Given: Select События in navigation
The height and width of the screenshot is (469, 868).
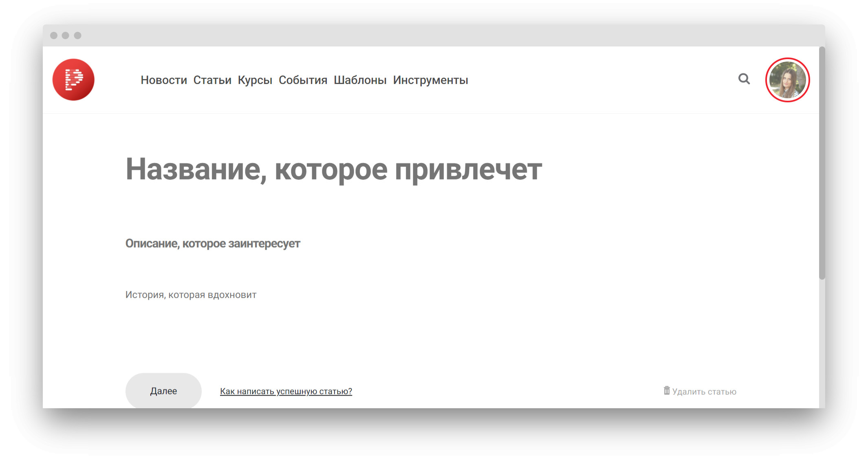Looking at the screenshot, I should [303, 80].
